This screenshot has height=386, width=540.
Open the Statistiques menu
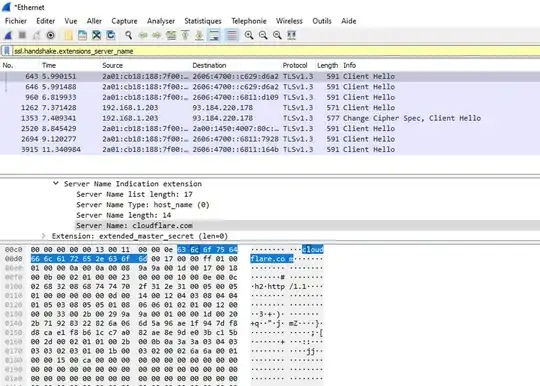(x=203, y=21)
